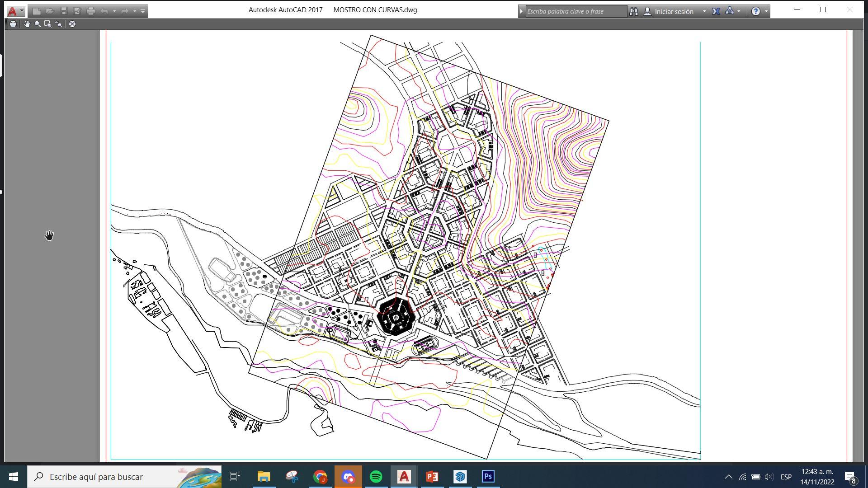Select the Zoom magnifier tool
This screenshot has height=488, width=868.
[x=38, y=24]
